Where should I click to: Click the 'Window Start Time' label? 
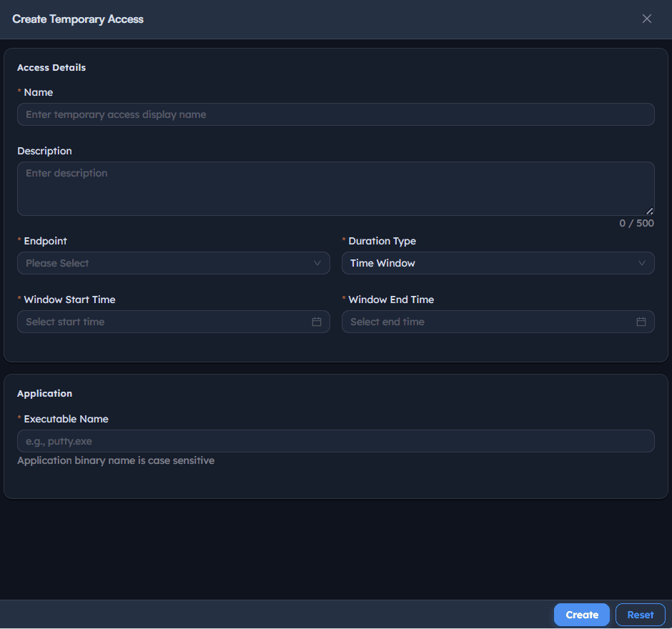pos(69,299)
